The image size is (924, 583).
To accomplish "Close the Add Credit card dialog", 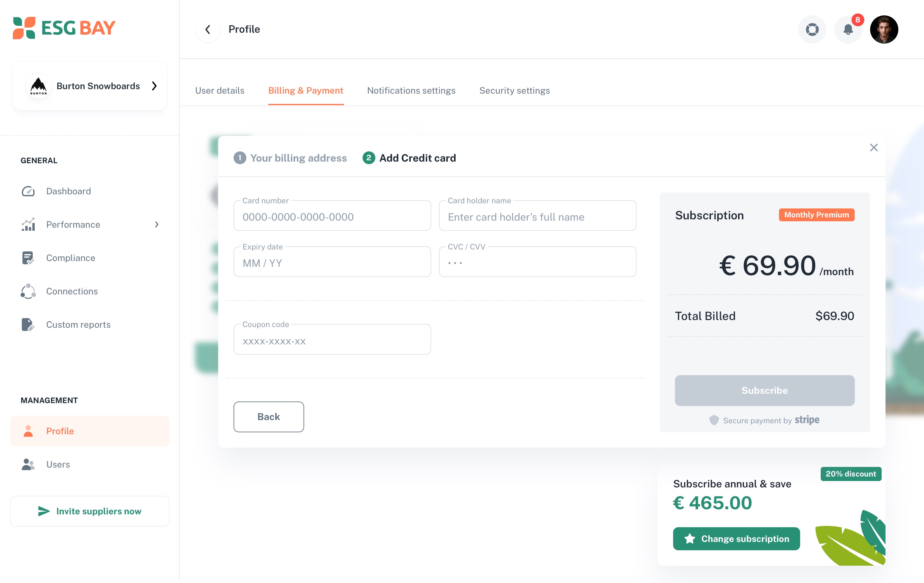I will click(x=874, y=148).
